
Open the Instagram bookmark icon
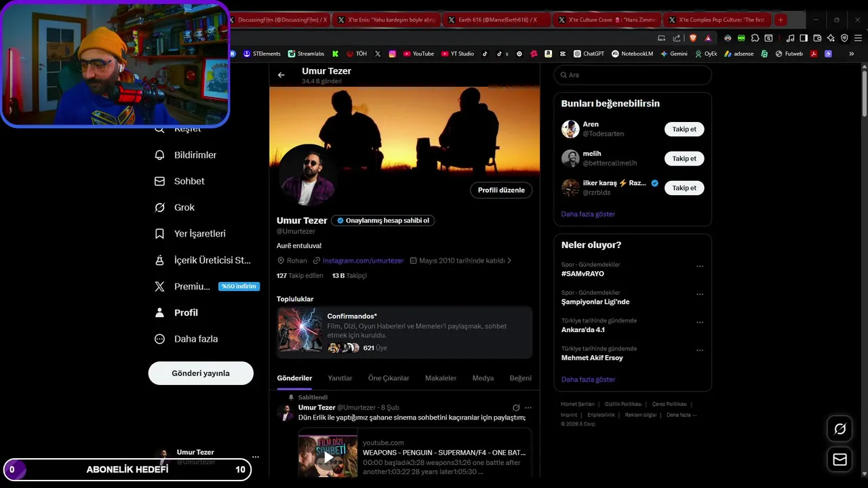pyautogui.click(x=392, y=54)
